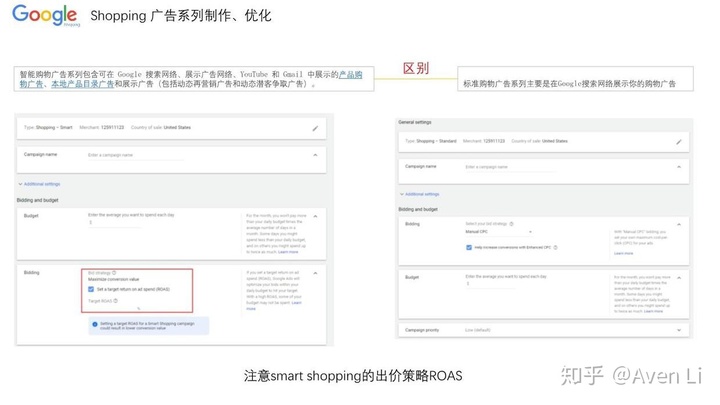Image resolution: width=720 pixels, height=405 pixels.
Task: Collapse the Budget card in Standard panel
Action: click(x=679, y=278)
